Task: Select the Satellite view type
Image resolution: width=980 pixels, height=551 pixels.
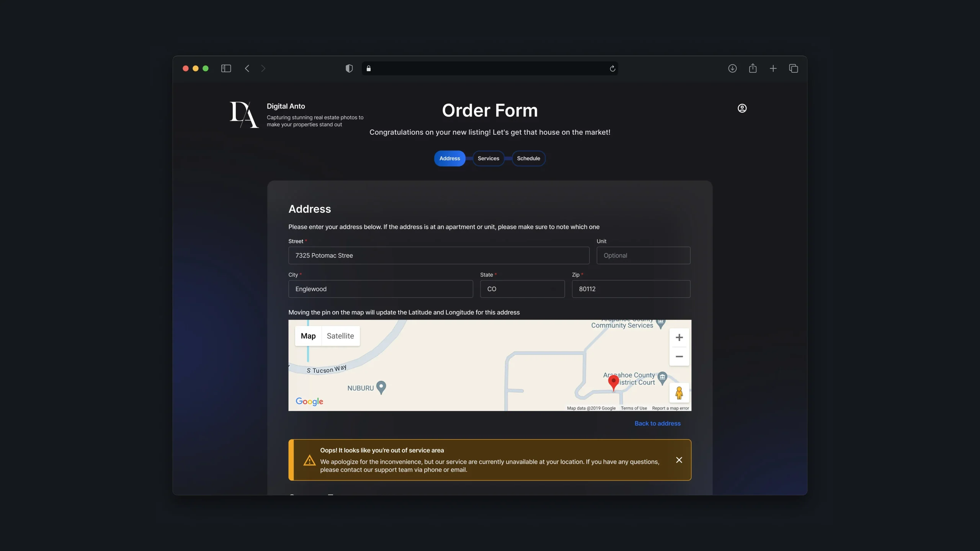Action: (340, 336)
